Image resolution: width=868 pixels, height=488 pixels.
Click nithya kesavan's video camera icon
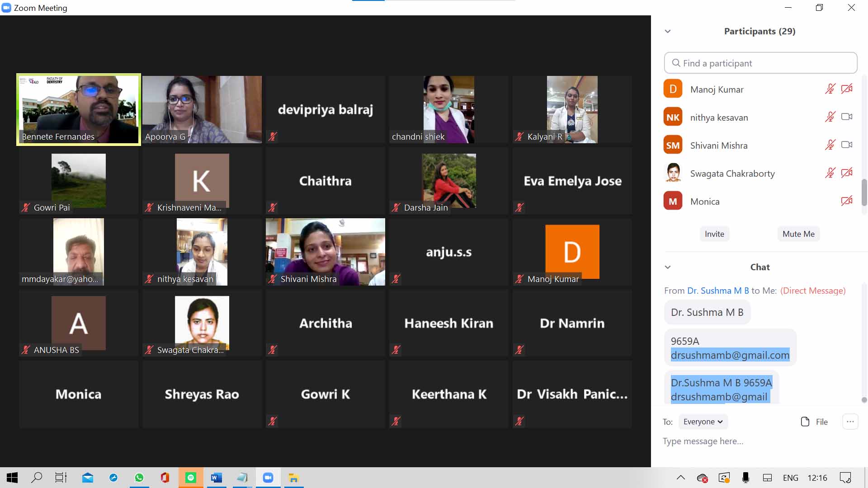[x=847, y=117]
